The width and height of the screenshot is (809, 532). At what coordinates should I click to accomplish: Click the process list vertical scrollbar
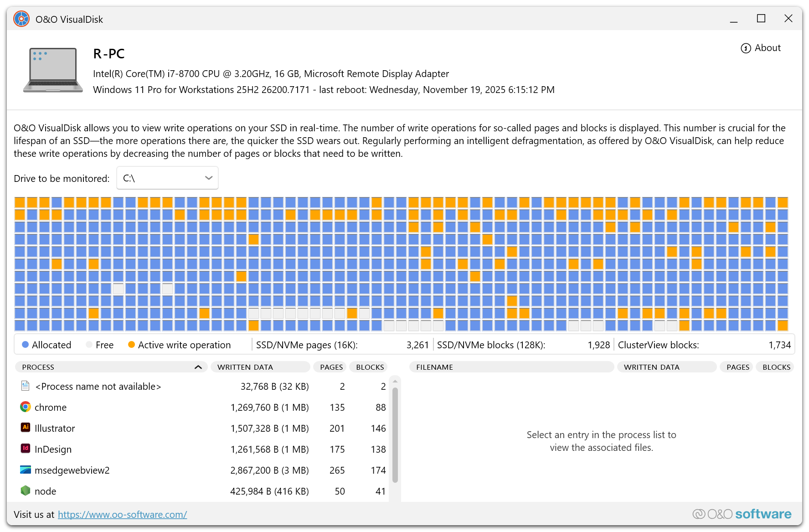click(395, 434)
